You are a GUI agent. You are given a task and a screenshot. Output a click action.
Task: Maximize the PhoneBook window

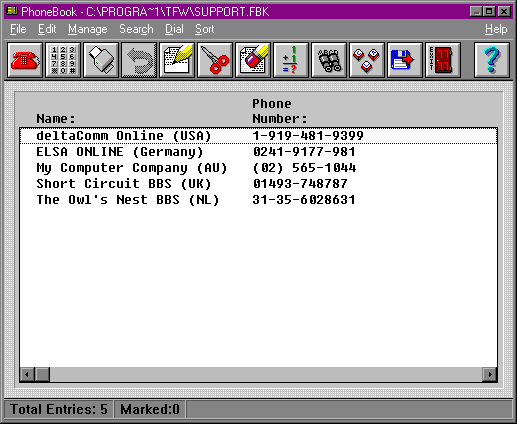coord(489,12)
